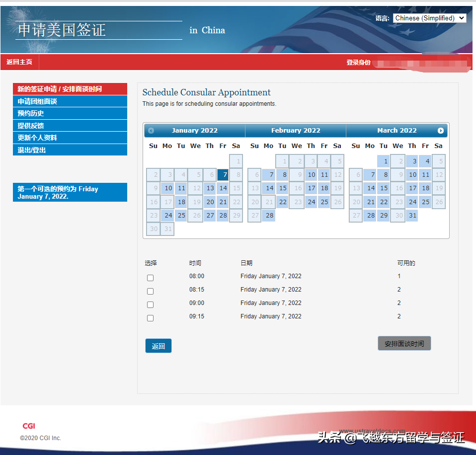This screenshot has width=476, height=455.
Task: Select February 25 in the calendar
Action: [x=324, y=202]
